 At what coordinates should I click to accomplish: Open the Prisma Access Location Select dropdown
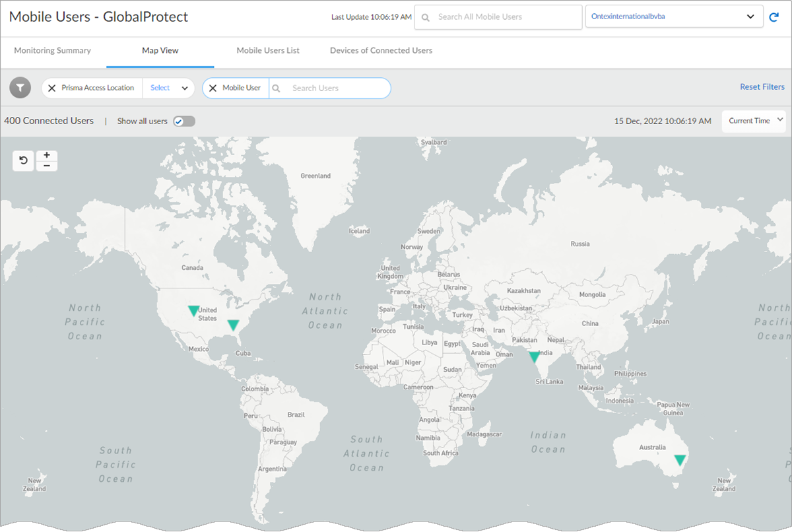coord(169,88)
